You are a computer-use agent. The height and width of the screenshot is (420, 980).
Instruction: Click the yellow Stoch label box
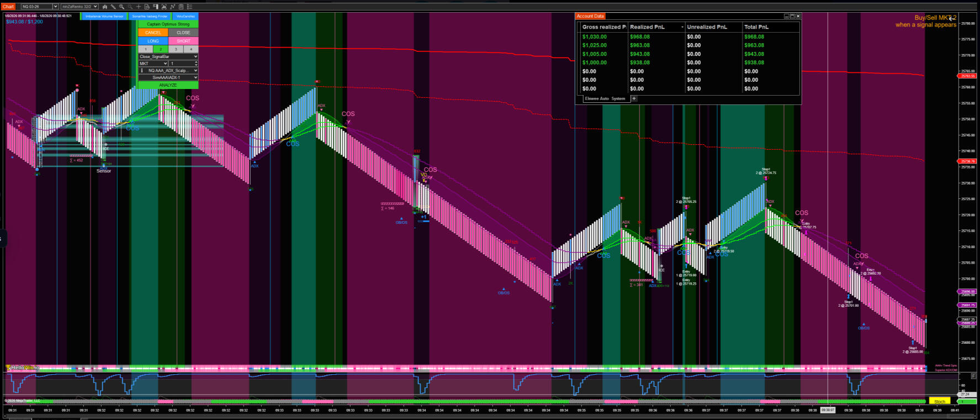click(x=940, y=401)
